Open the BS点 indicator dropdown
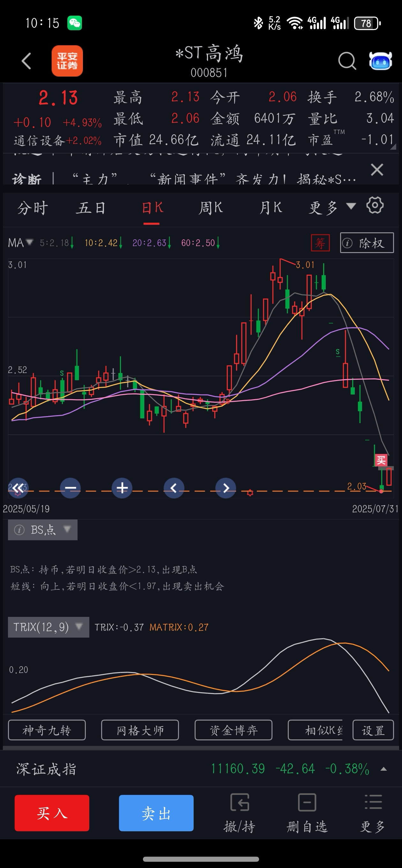 tap(43, 530)
